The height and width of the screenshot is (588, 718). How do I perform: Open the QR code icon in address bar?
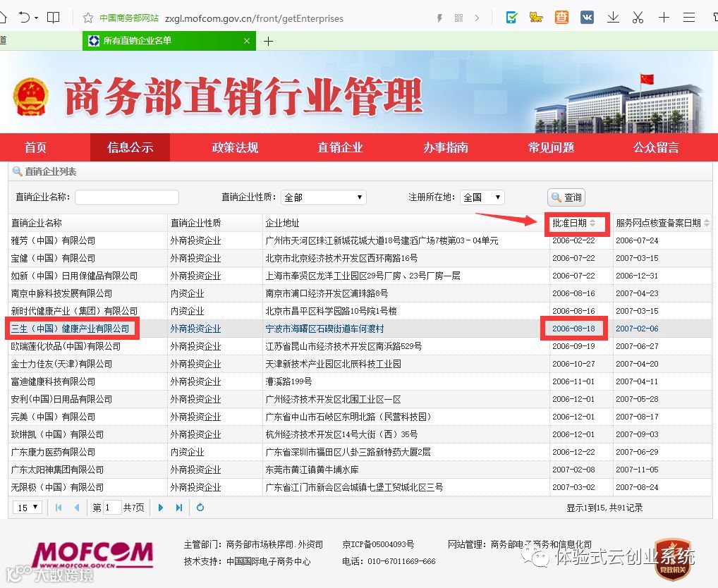(x=459, y=18)
